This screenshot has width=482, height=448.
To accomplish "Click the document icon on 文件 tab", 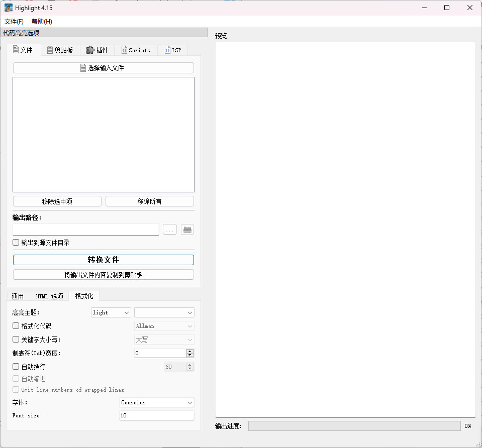I will pyautogui.click(x=16, y=49).
